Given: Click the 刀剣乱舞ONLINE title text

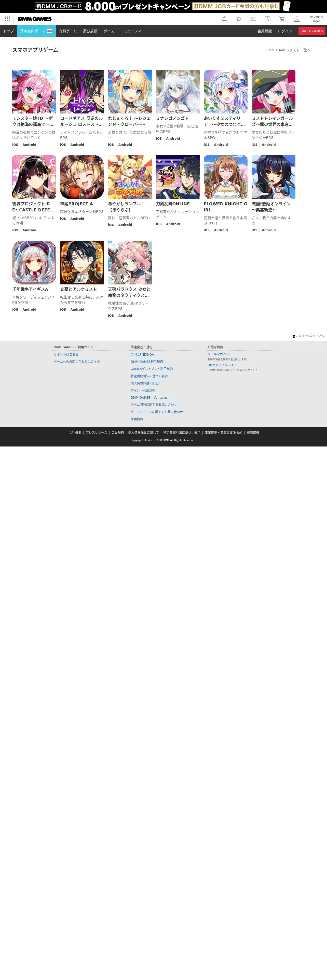Looking at the screenshot, I should [x=172, y=204].
